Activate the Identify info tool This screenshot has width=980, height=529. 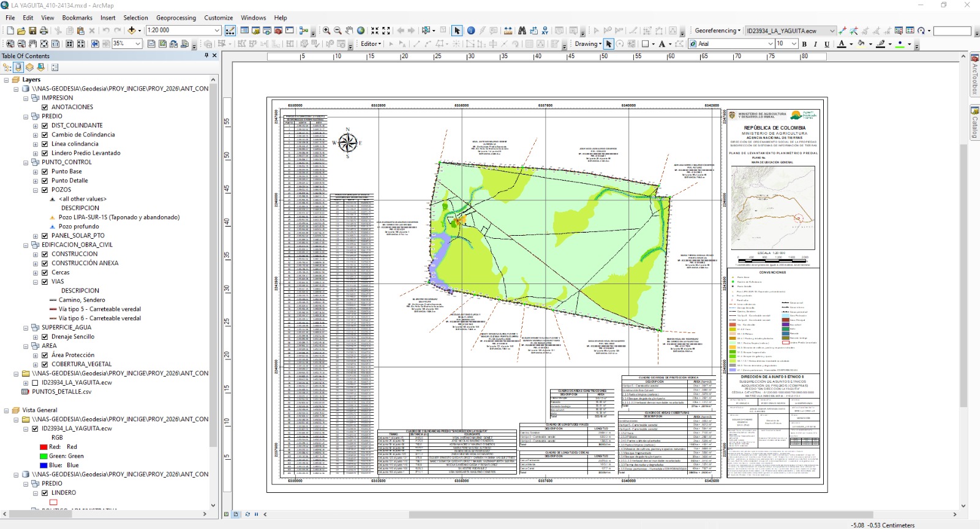[471, 30]
